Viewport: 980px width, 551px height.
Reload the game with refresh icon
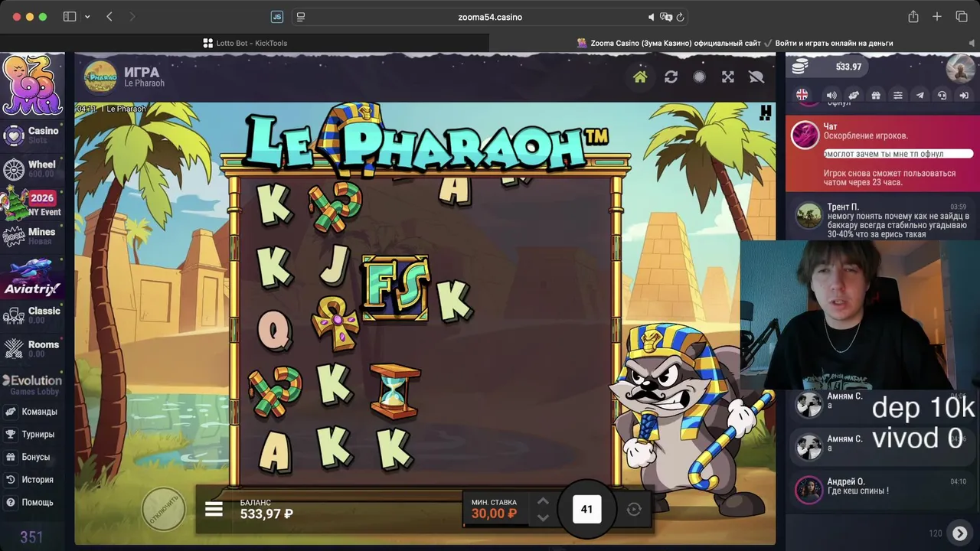671,77
